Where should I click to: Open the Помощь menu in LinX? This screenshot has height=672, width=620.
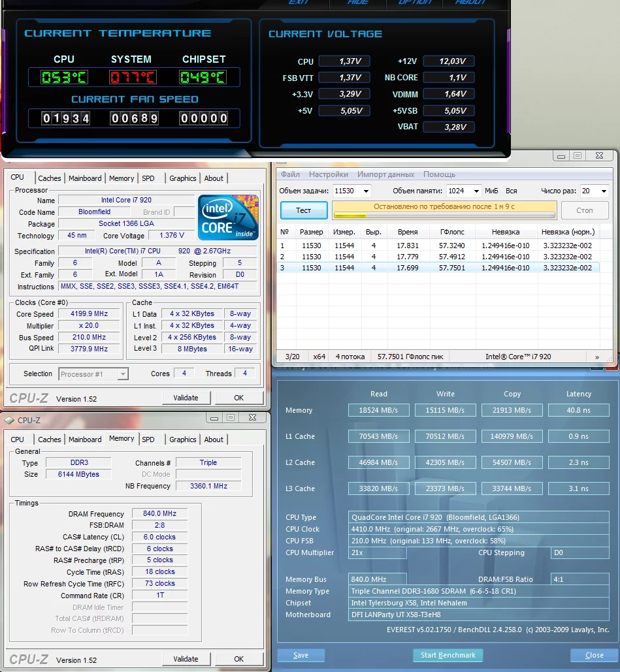coord(439,174)
